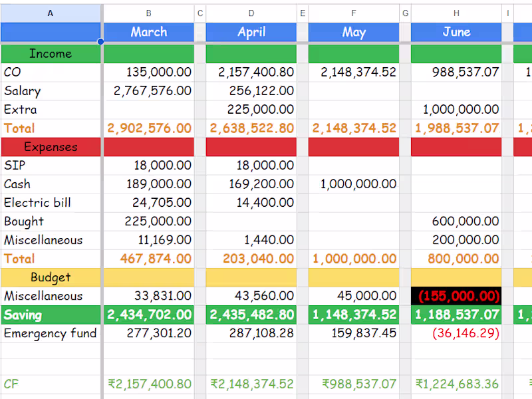
Task: Select March salary value 2,767,576.00
Action: (148, 91)
